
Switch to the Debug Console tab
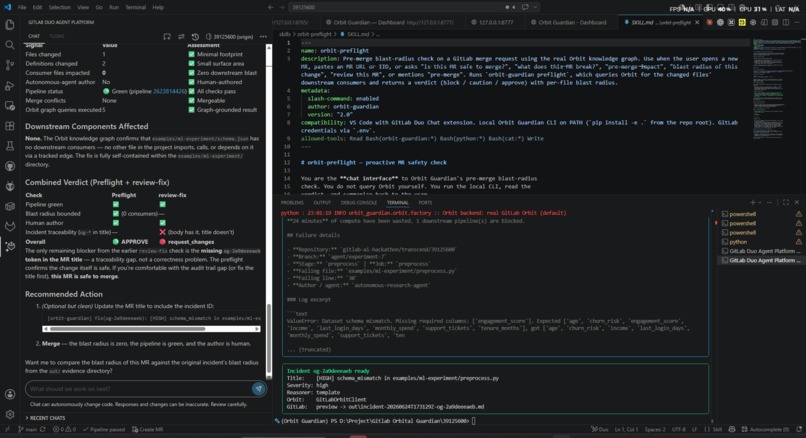359,203
